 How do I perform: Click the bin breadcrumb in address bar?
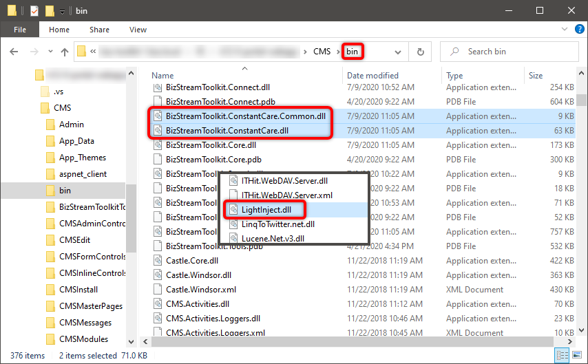coord(352,52)
